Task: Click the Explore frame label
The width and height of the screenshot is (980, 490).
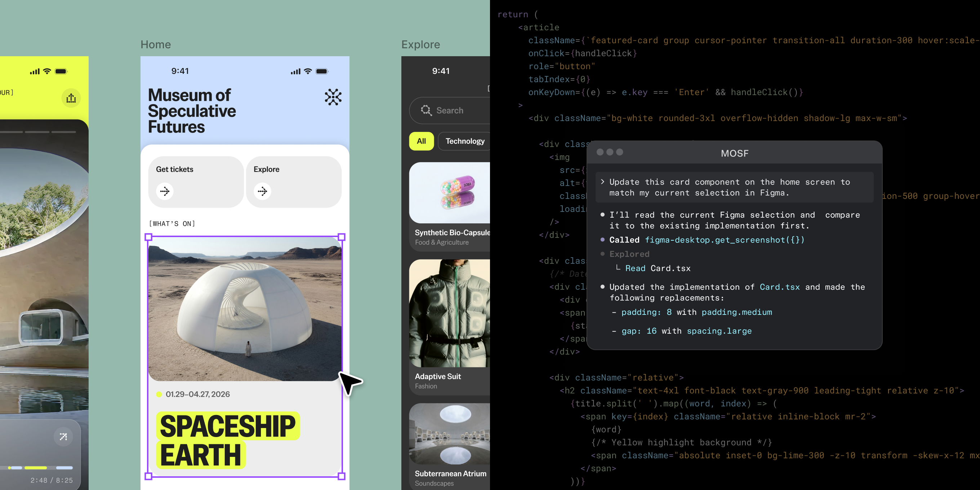Action: pos(420,45)
